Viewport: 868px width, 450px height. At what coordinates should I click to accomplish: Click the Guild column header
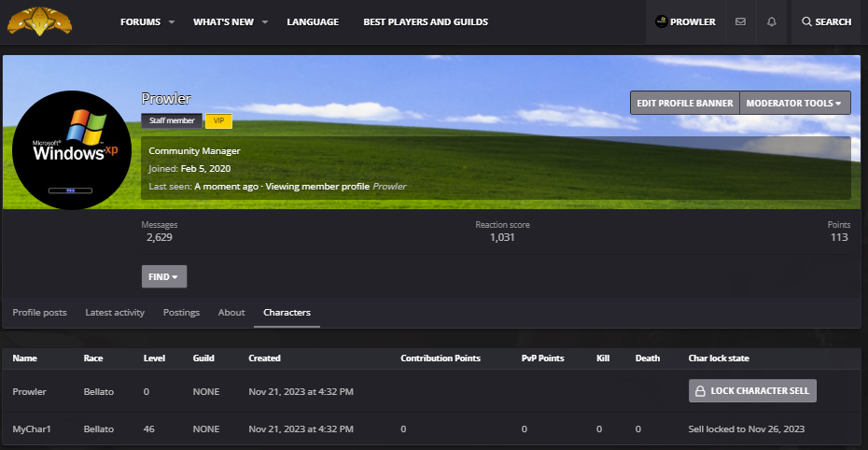(x=203, y=359)
